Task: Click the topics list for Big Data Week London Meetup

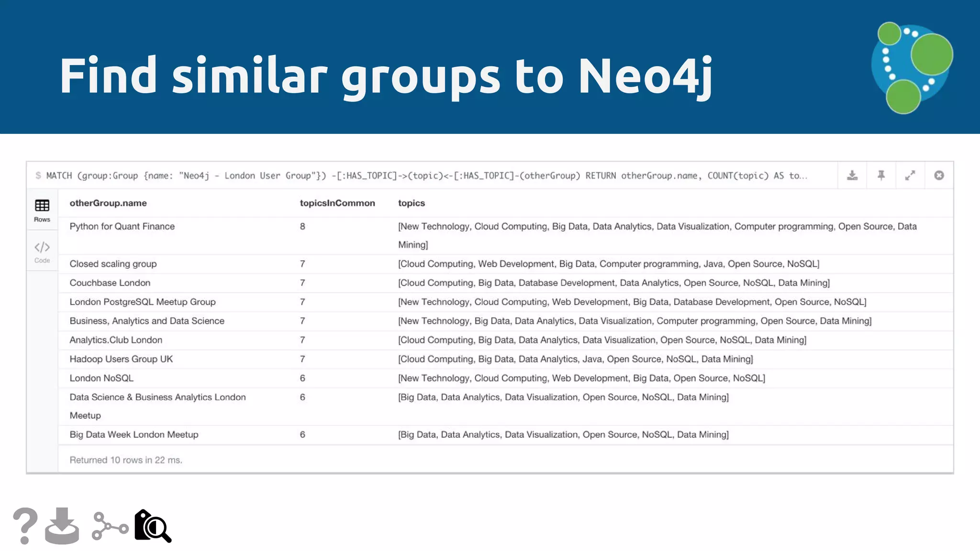Action: pos(563,434)
